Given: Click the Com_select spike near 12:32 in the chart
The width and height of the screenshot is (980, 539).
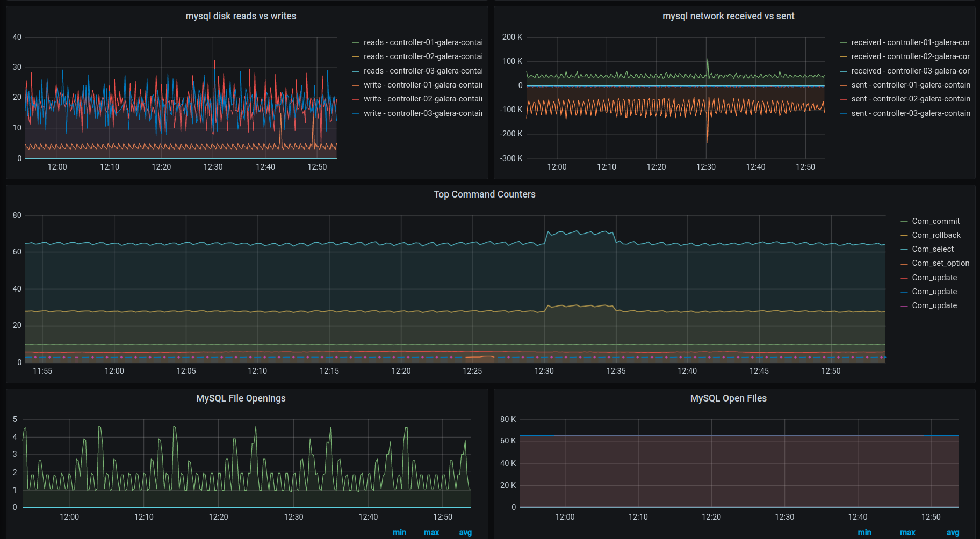Looking at the screenshot, I should pos(578,231).
